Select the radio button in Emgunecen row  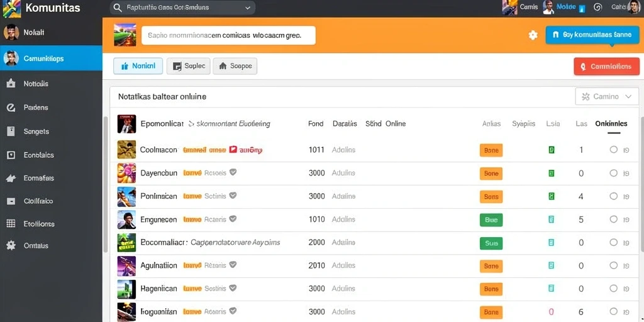[614, 219]
